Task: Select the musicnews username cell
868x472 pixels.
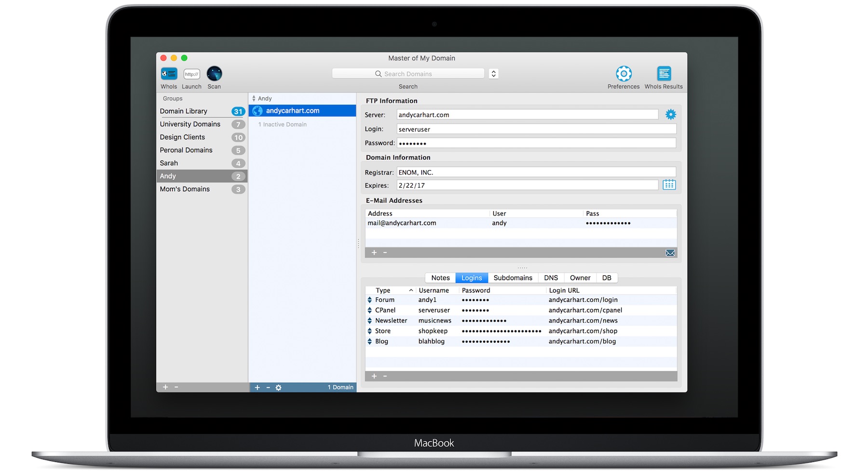Action: 435,321
